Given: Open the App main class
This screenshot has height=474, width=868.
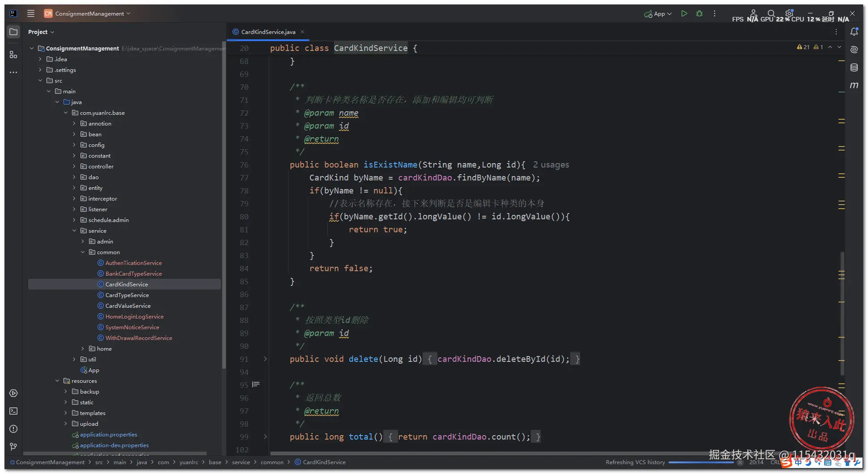Looking at the screenshot, I should [93, 370].
